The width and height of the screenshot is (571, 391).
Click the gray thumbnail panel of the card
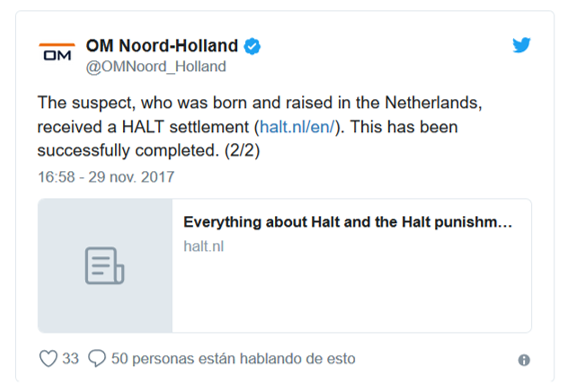click(x=105, y=266)
